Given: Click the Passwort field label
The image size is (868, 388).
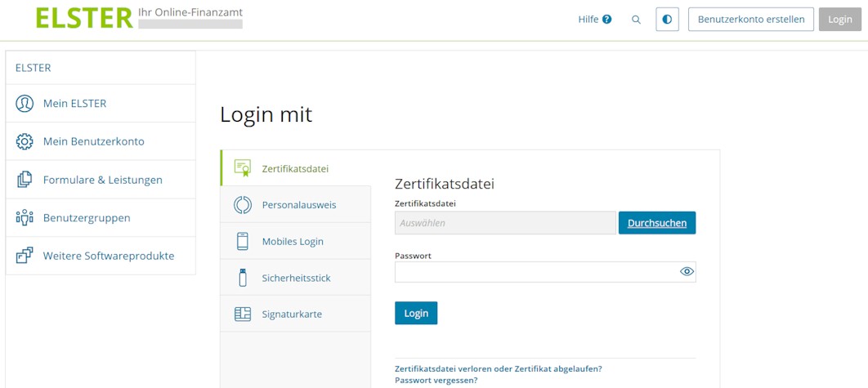Looking at the screenshot, I should pos(413,256).
